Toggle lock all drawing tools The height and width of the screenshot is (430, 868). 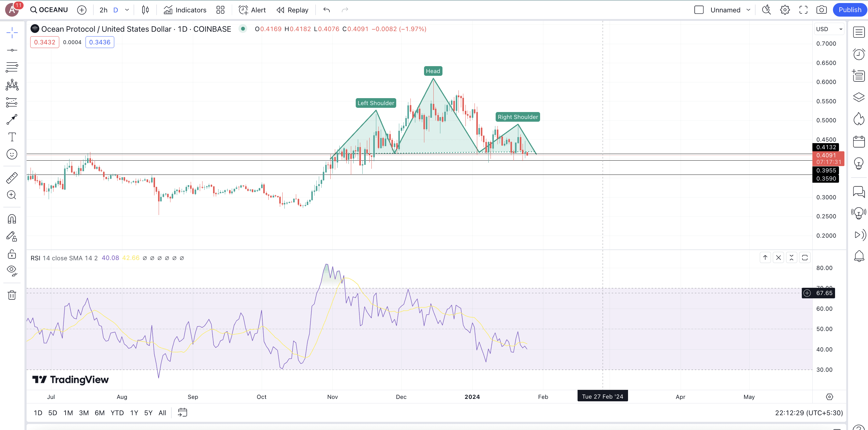(12, 254)
